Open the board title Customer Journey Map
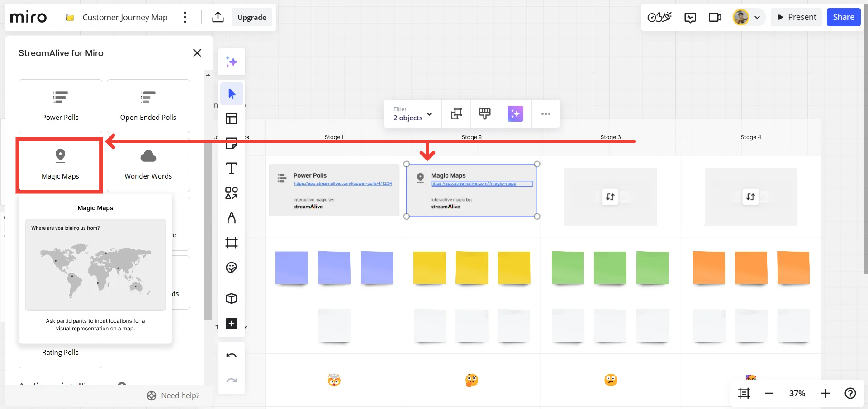 [x=125, y=17]
